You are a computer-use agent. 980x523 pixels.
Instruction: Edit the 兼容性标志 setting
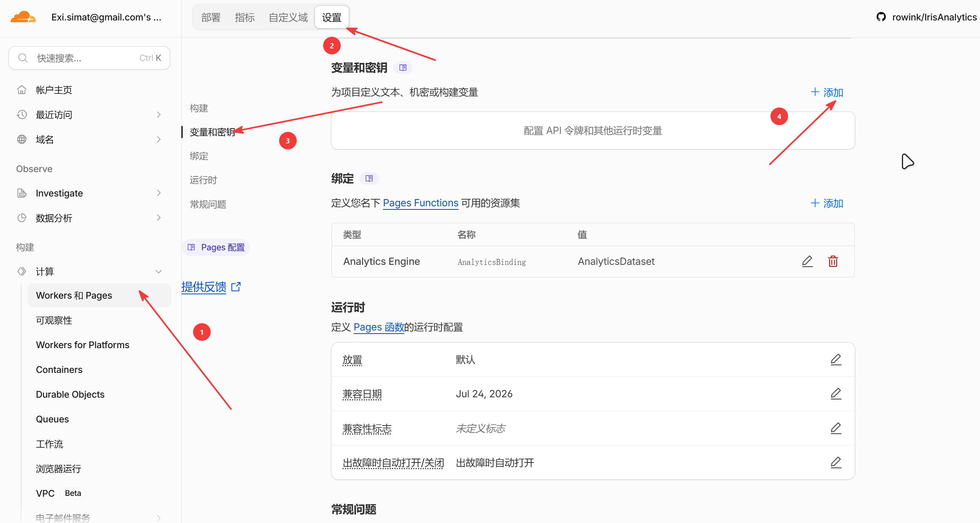coord(836,428)
